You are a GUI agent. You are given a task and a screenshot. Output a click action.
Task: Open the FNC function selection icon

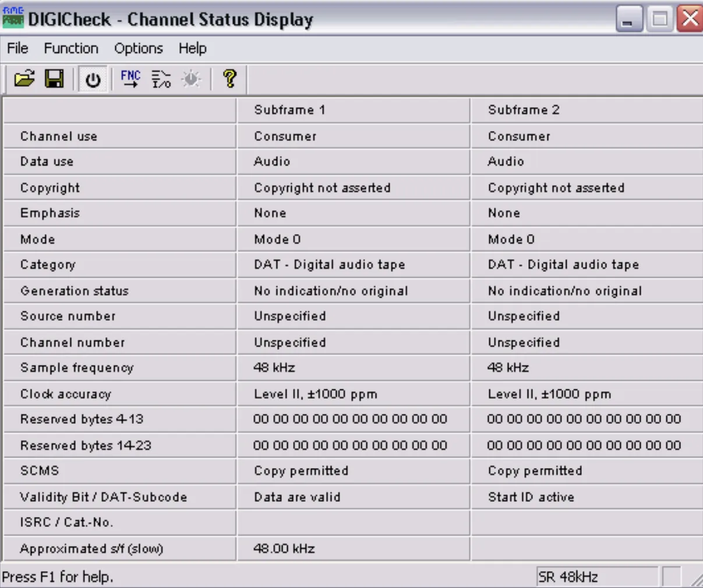click(x=130, y=79)
